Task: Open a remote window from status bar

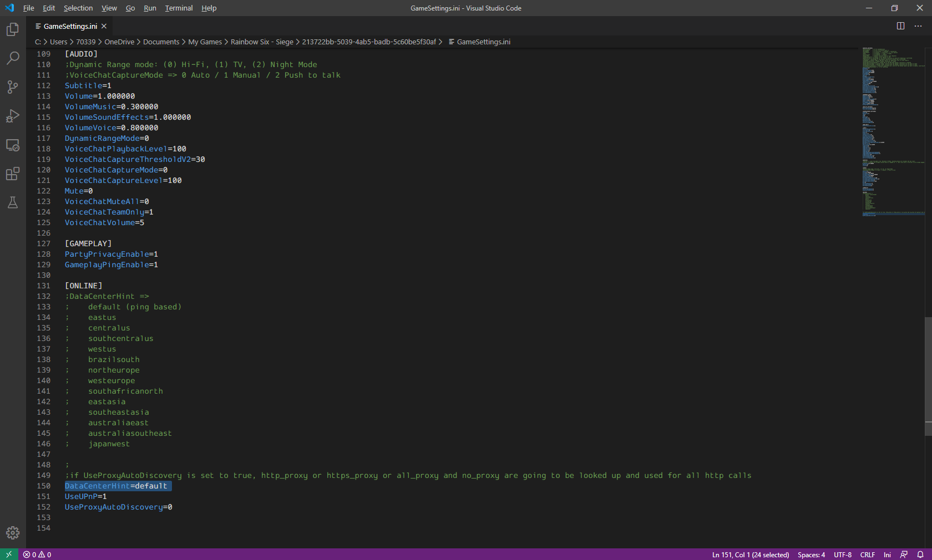Action: [x=9, y=554]
